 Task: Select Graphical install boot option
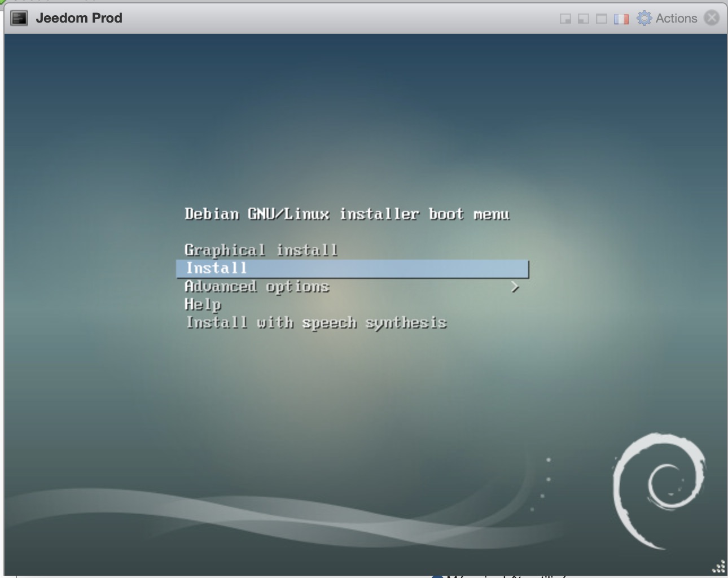coord(261,250)
